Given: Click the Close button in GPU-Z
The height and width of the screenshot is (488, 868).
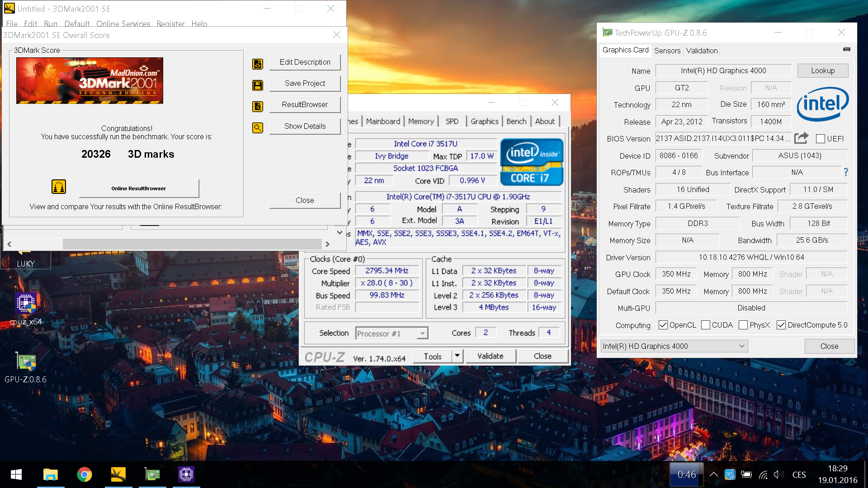Looking at the screenshot, I should [829, 346].
